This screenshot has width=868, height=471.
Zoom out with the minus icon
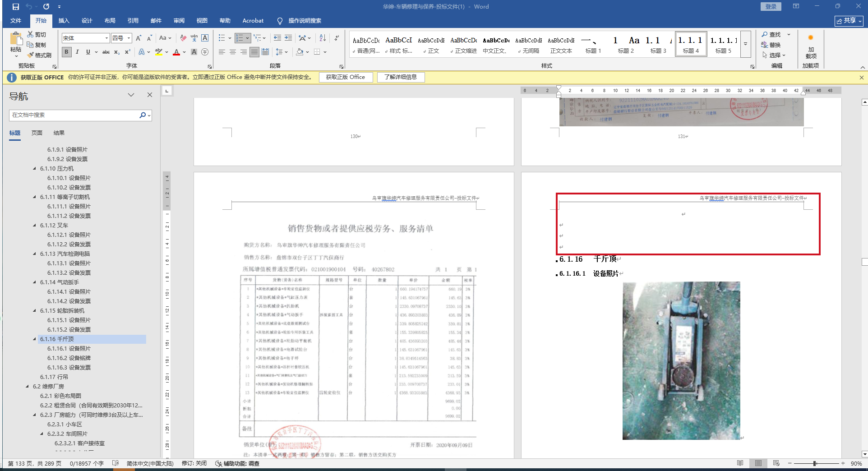point(790,463)
